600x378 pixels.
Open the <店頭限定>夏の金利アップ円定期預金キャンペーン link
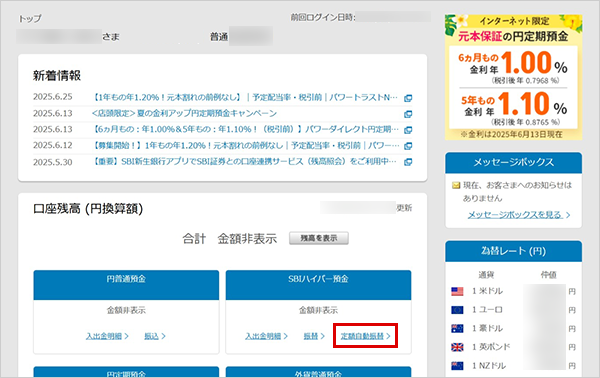(x=184, y=114)
